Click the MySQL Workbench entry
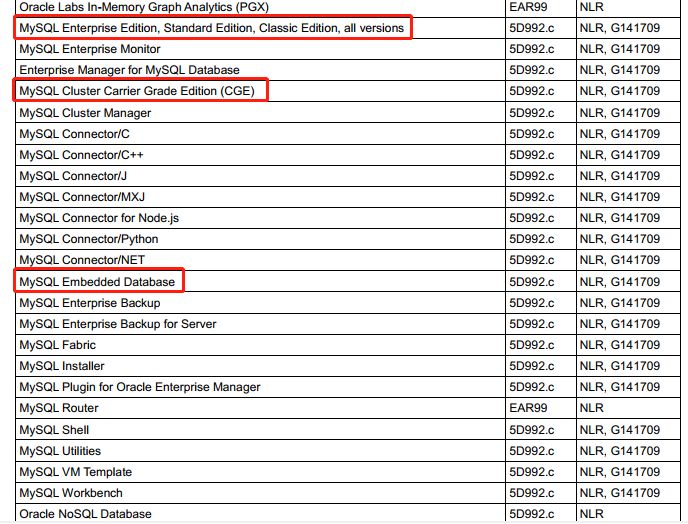Viewport: 688px width, 524px height. point(71,494)
